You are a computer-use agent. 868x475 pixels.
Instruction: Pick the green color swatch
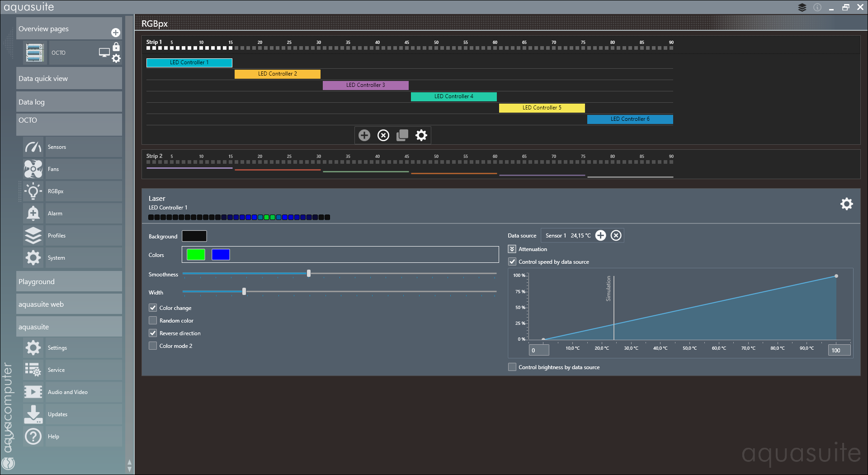(196, 255)
